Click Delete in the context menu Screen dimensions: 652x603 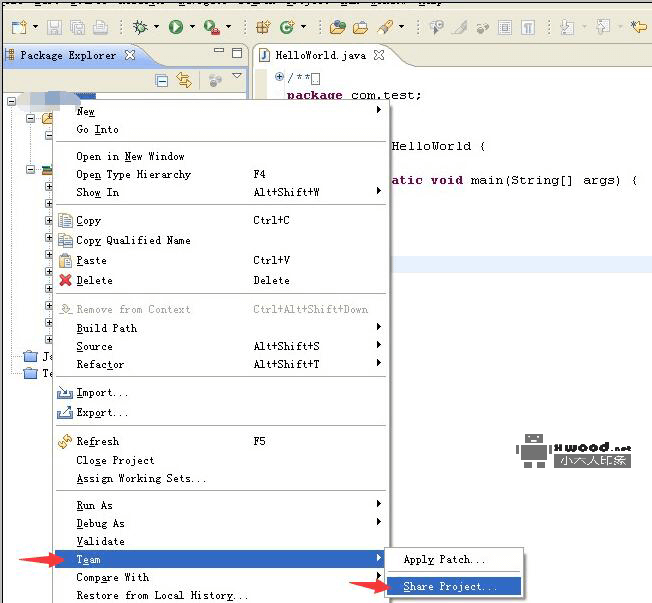(221, 280)
